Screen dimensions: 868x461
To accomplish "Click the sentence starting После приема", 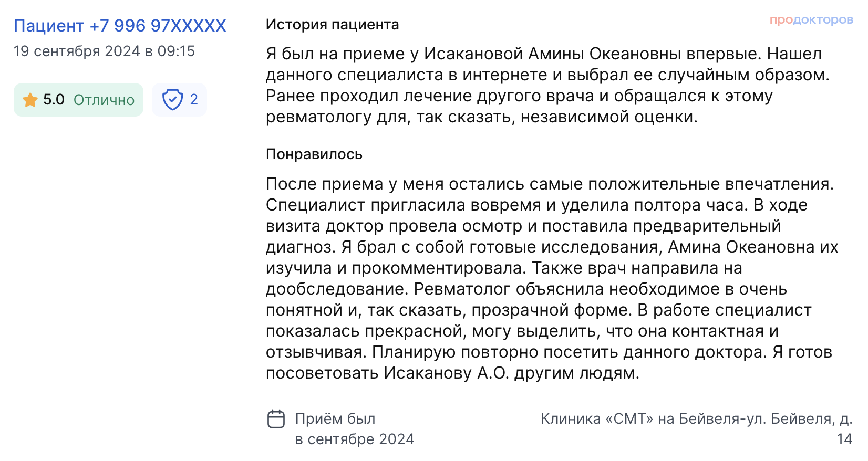I will click(x=550, y=184).
